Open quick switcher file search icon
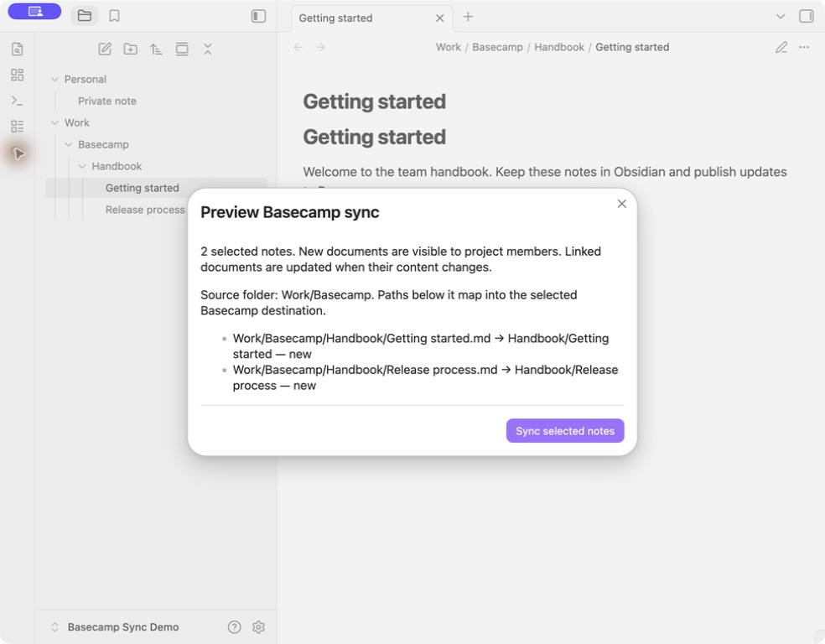 click(18, 49)
